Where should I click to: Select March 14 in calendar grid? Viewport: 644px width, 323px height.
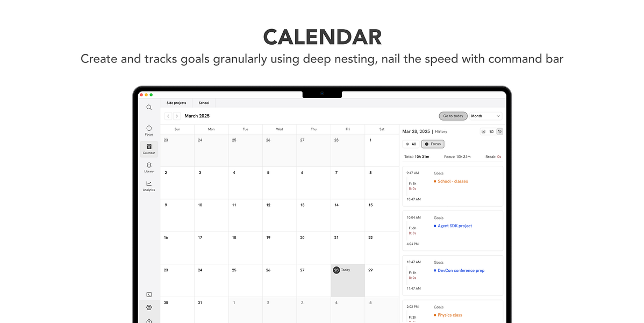347,215
